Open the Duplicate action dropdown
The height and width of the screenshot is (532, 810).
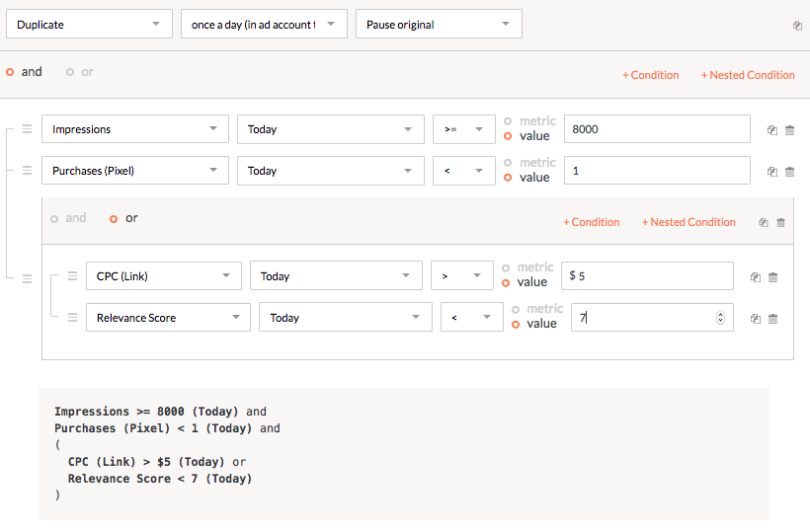point(89,25)
